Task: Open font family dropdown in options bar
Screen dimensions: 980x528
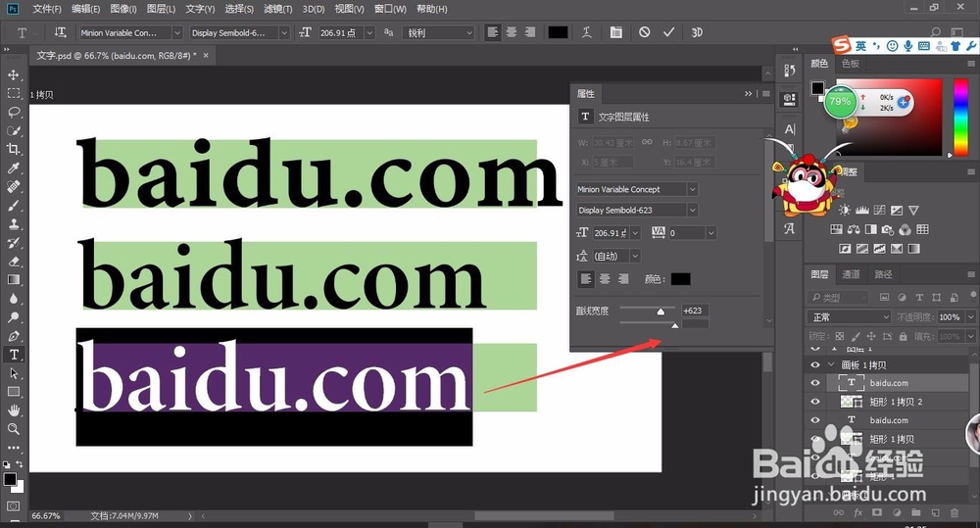Action: click(176, 32)
